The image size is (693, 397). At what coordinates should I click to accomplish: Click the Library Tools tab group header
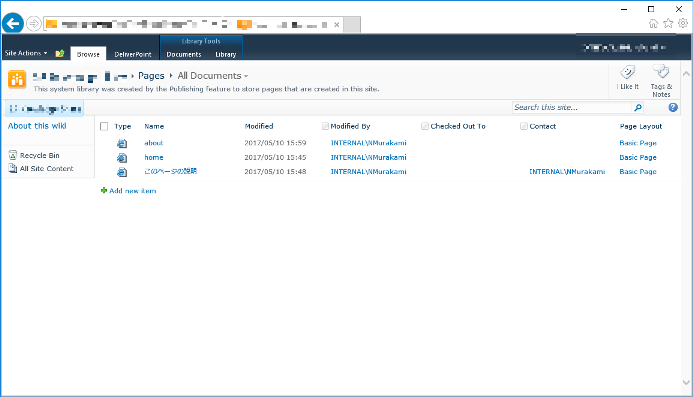[201, 41]
